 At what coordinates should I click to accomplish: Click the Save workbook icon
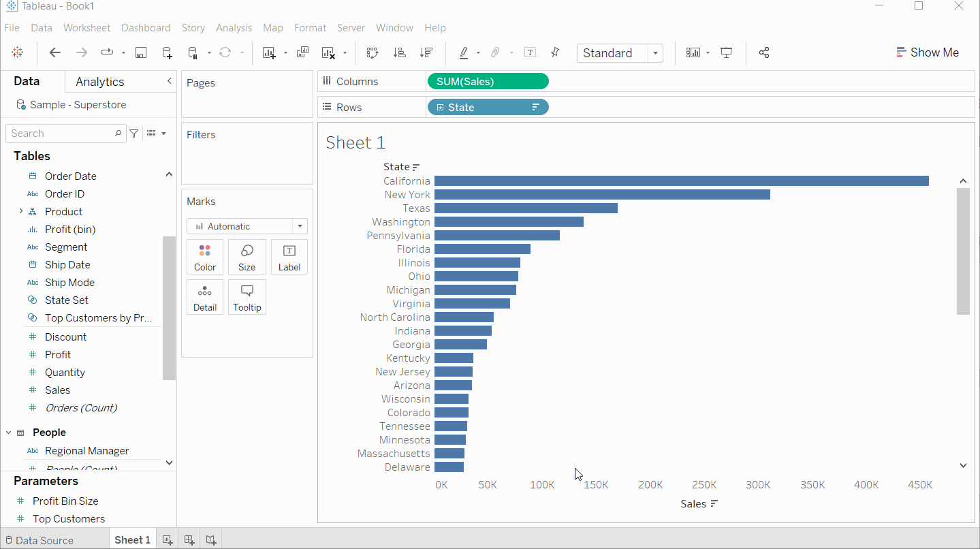pyautogui.click(x=141, y=53)
